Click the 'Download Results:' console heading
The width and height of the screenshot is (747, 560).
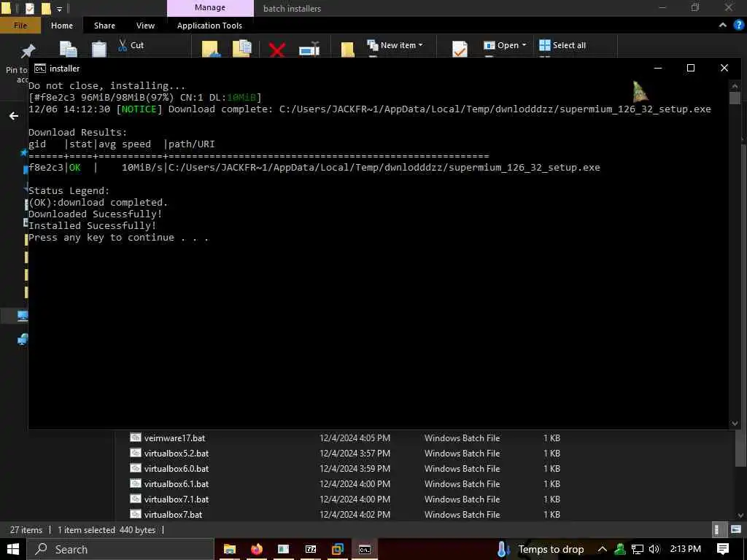click(x=77, y=133)
